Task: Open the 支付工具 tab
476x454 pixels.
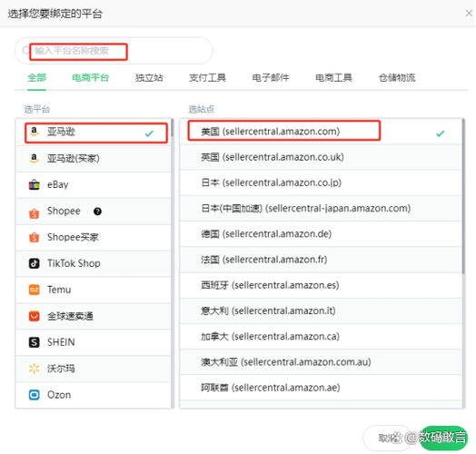Action: coord(207,78)
